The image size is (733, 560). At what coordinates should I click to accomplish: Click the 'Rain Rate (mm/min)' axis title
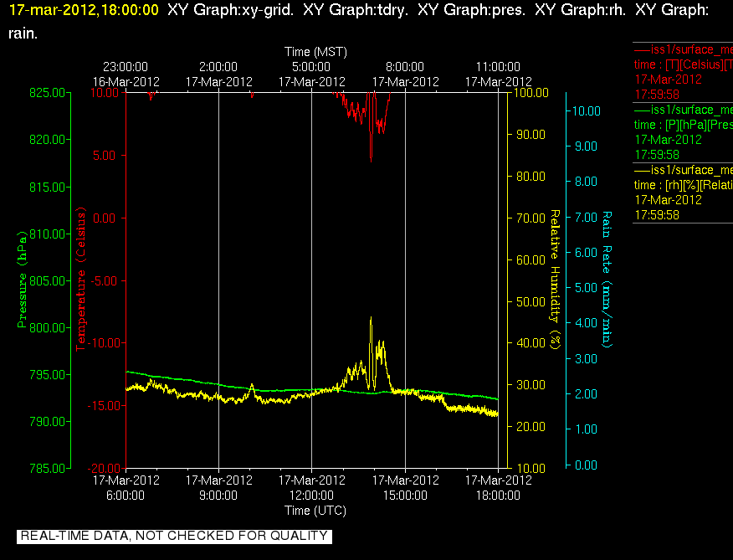[607, 280]
